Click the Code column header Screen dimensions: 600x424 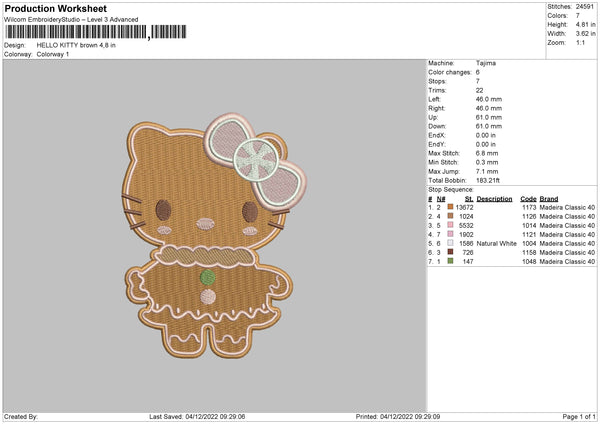pyautogui.click(x=529, y=198)
